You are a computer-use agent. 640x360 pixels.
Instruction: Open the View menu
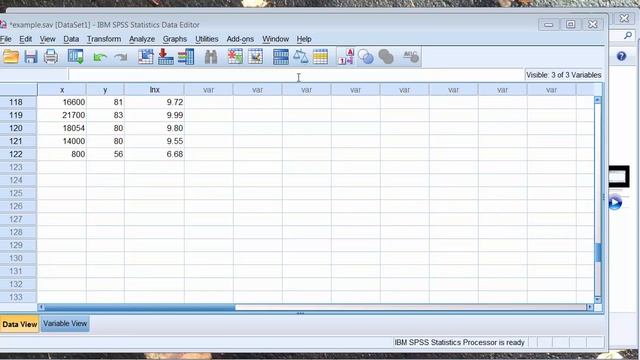(47, 39)
